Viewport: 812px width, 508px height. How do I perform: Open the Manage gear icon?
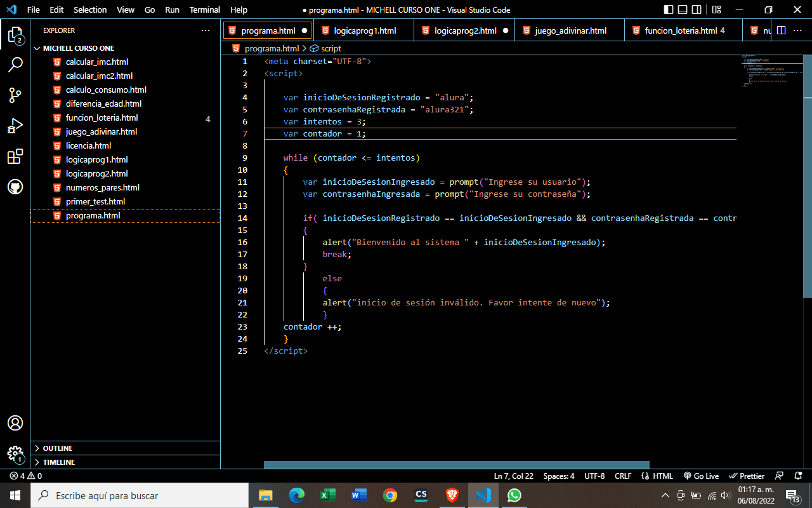point(15,453)
